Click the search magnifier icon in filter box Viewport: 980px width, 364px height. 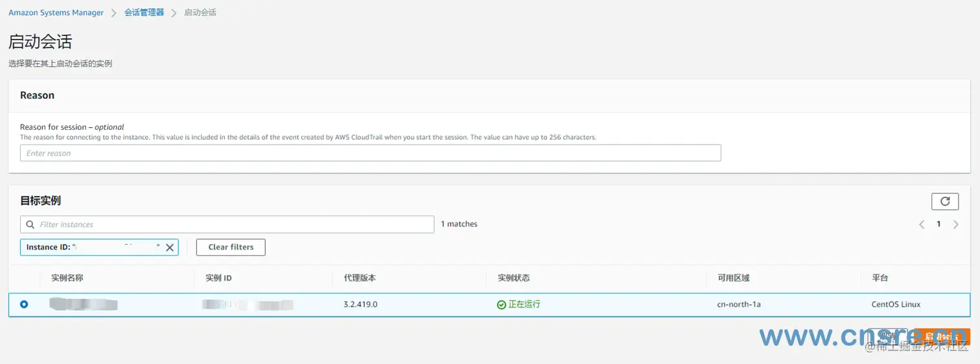30,224
